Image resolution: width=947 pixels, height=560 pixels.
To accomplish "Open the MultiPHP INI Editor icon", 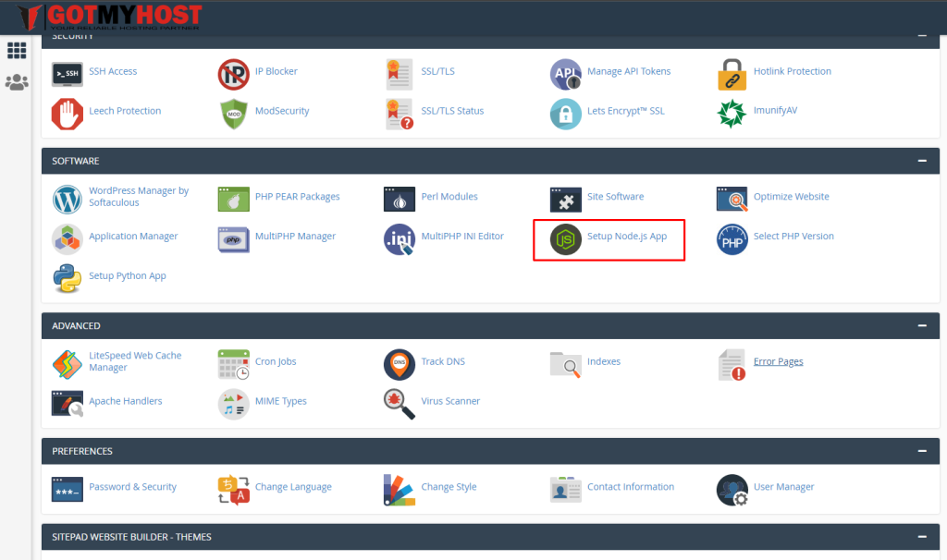I will tap(400, 239).
